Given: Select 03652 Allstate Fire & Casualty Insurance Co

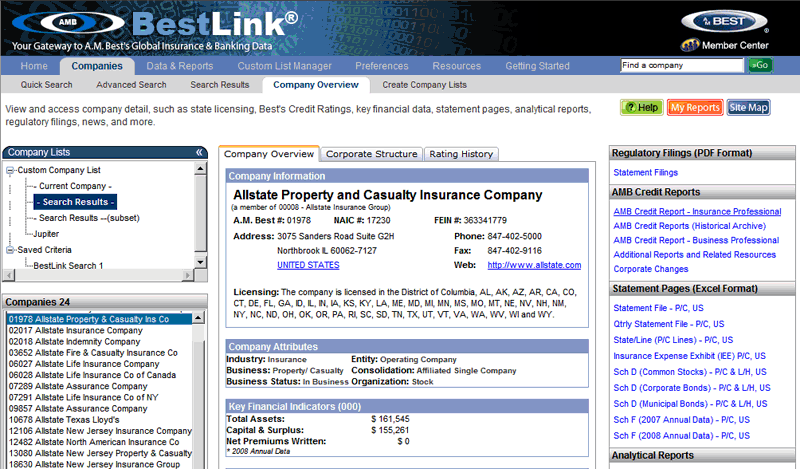Looking at the screenshot, I should [93, 353].
